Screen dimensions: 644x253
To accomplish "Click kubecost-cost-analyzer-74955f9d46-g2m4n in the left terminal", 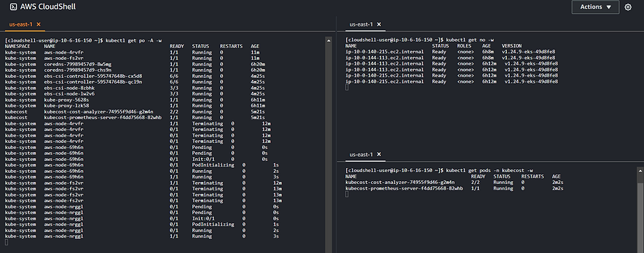I will click(99, 112).
